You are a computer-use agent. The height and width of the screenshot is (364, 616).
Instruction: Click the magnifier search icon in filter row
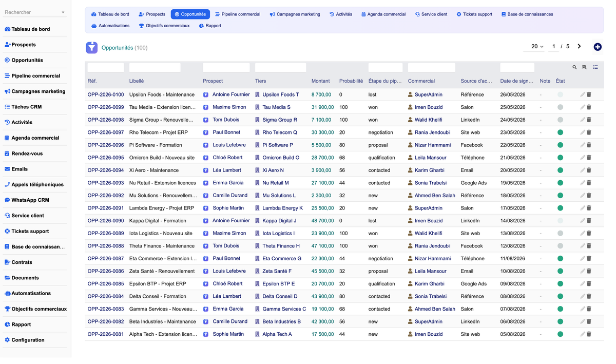tap(575, 67)
